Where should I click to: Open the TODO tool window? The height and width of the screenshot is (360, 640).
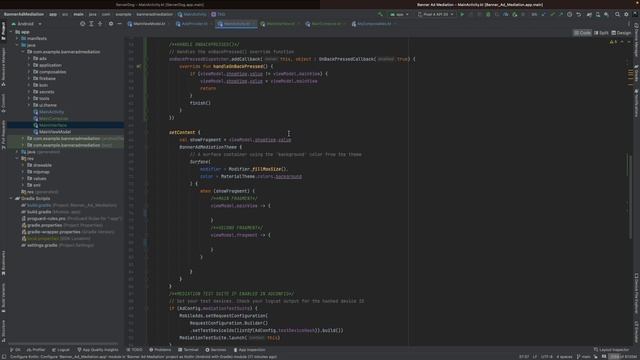click(x=135, y=350)
